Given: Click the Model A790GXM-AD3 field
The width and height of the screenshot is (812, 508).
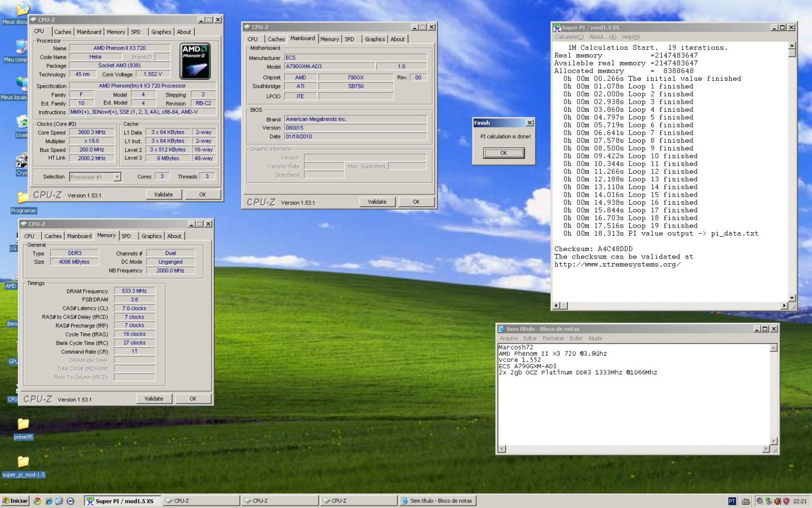Looking at the screenshot, I should (330, 67).
